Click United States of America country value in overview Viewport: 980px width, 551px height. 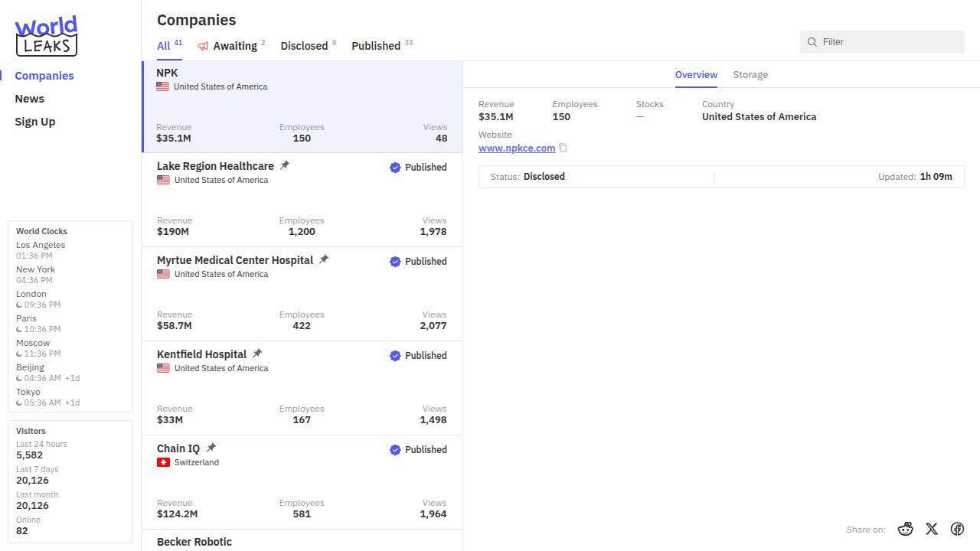coord(759,117)
